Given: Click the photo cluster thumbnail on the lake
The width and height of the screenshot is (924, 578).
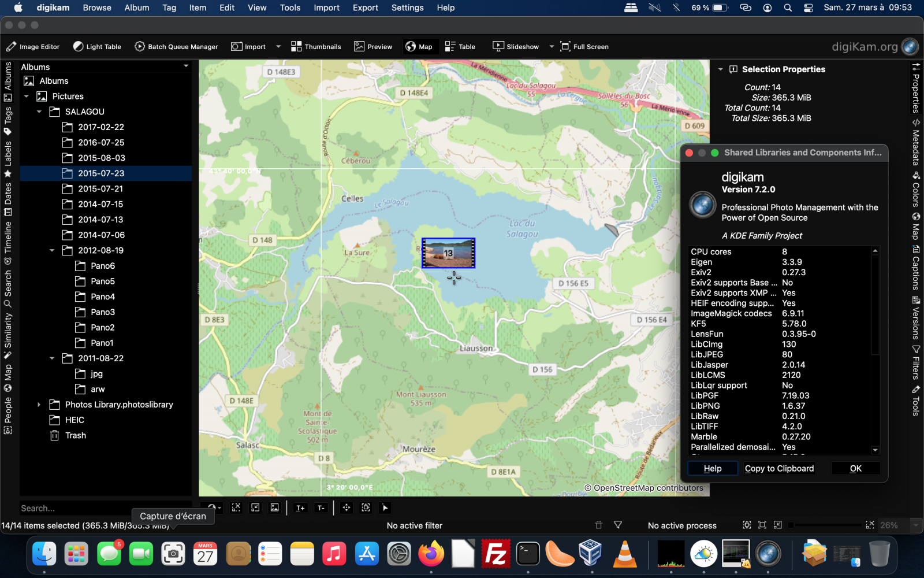Looking at the screenshot, I should point(449,253).
